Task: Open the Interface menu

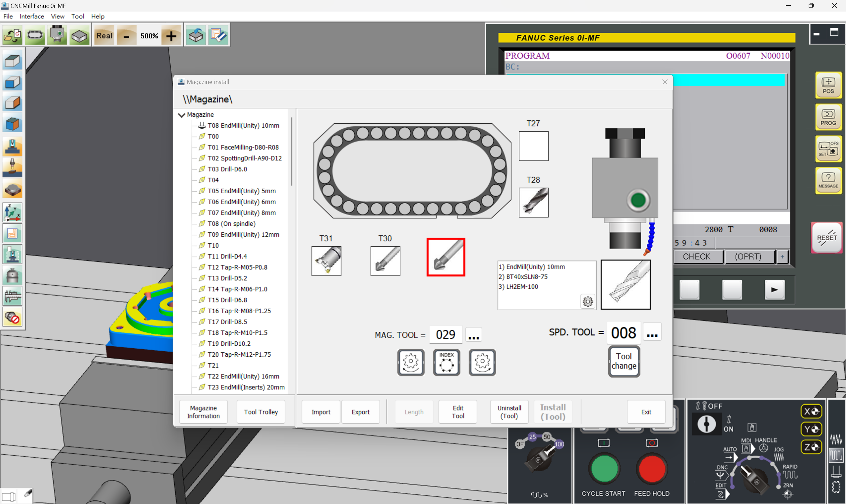Action: [x=32, y=16]
